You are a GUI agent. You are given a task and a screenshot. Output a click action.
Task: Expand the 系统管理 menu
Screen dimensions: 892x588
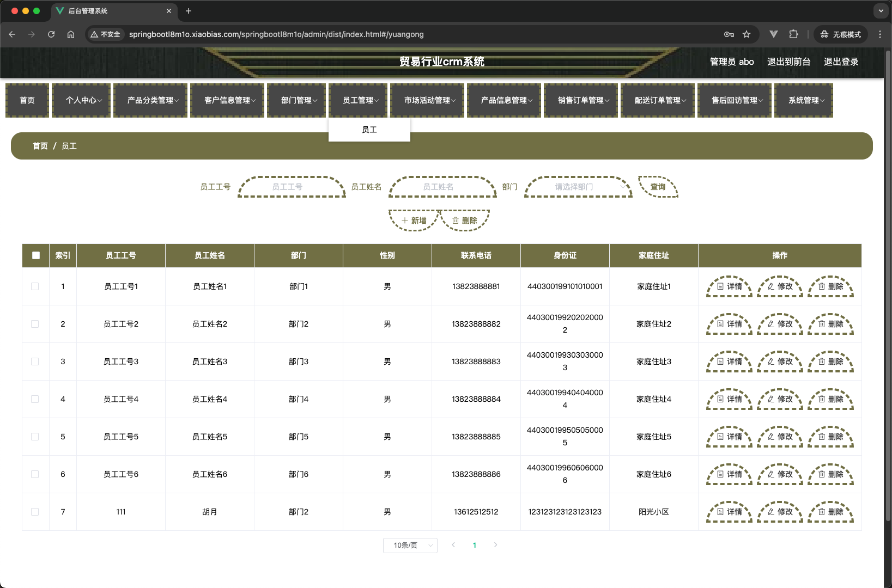coord(804,100)
